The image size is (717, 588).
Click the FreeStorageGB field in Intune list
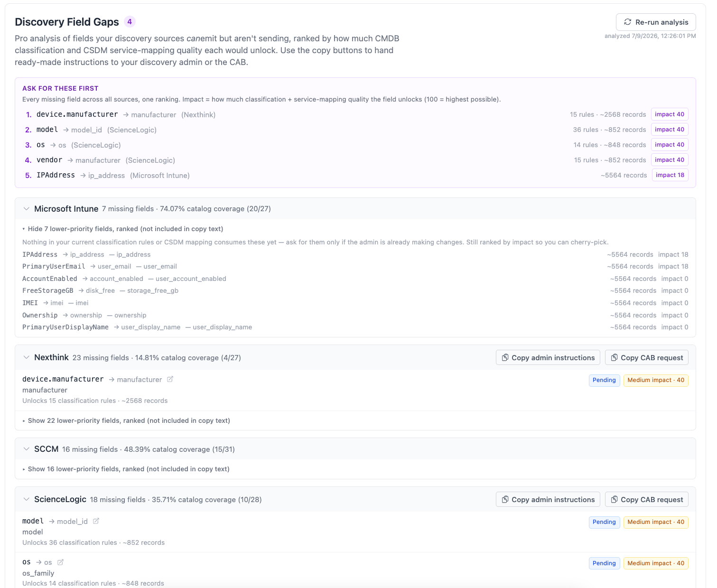(48, 290)
